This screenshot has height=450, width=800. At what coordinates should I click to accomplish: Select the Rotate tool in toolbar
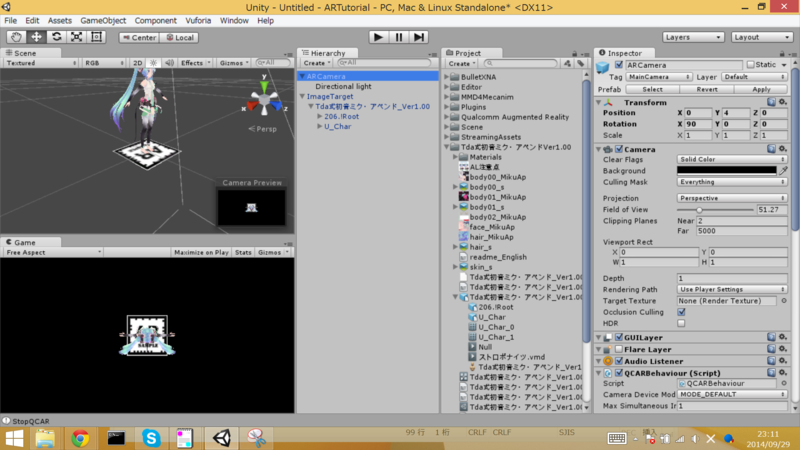point(57,37)
